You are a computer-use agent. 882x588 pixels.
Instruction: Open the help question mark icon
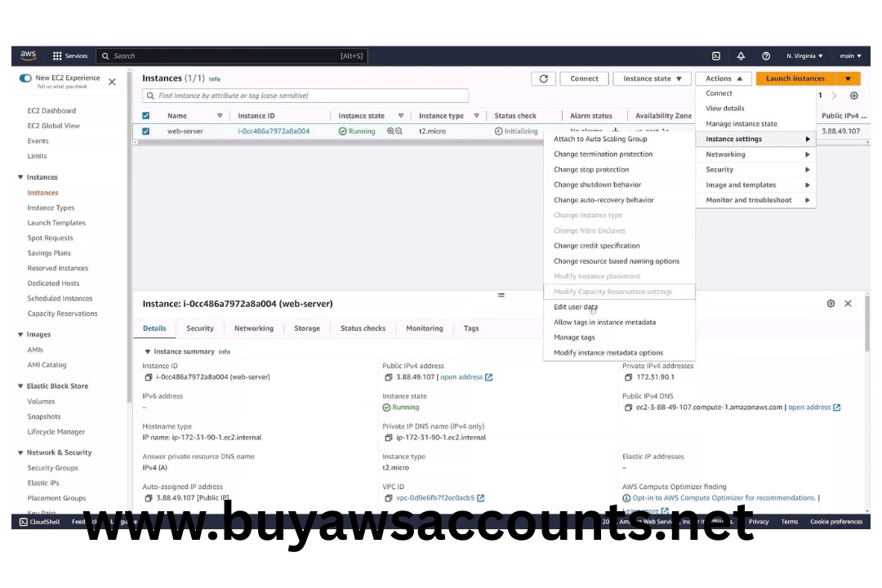766,56
